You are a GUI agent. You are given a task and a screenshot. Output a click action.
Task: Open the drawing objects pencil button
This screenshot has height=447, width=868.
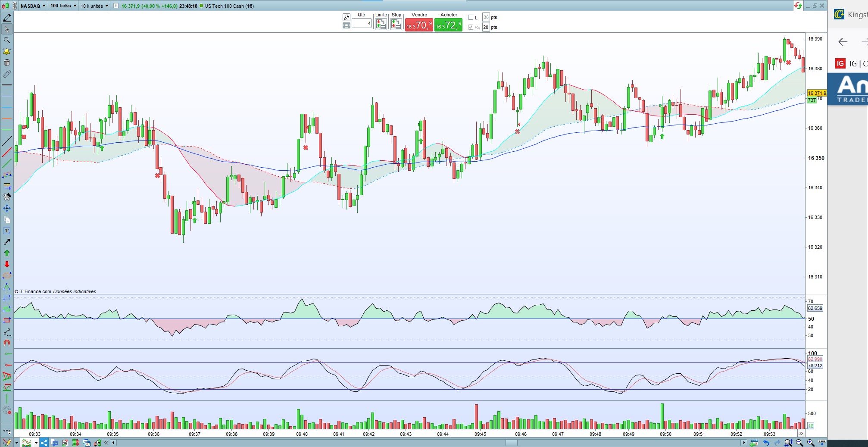(x=7, y=443)
